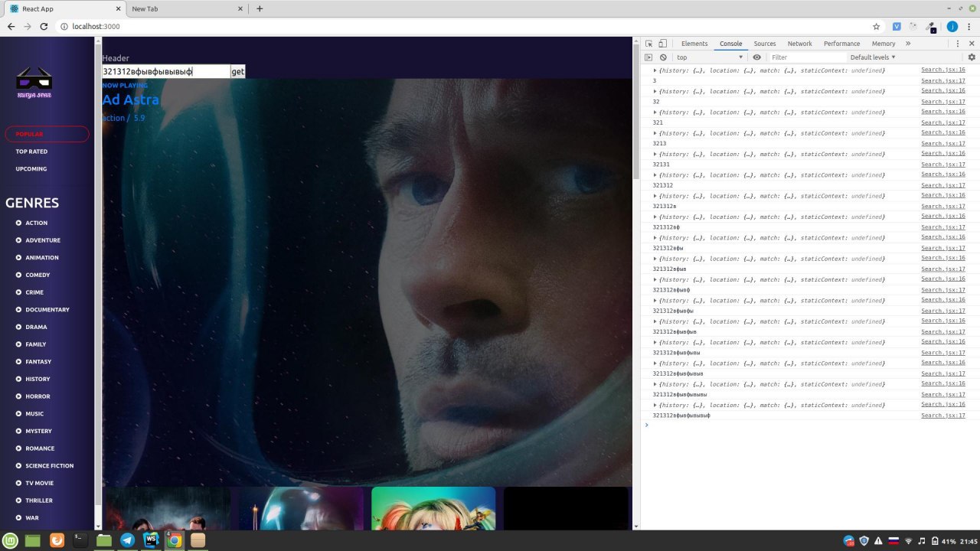Click the console Filter input
The width and height of the screenshot is (980, 551).
click(x=806, y=57)
